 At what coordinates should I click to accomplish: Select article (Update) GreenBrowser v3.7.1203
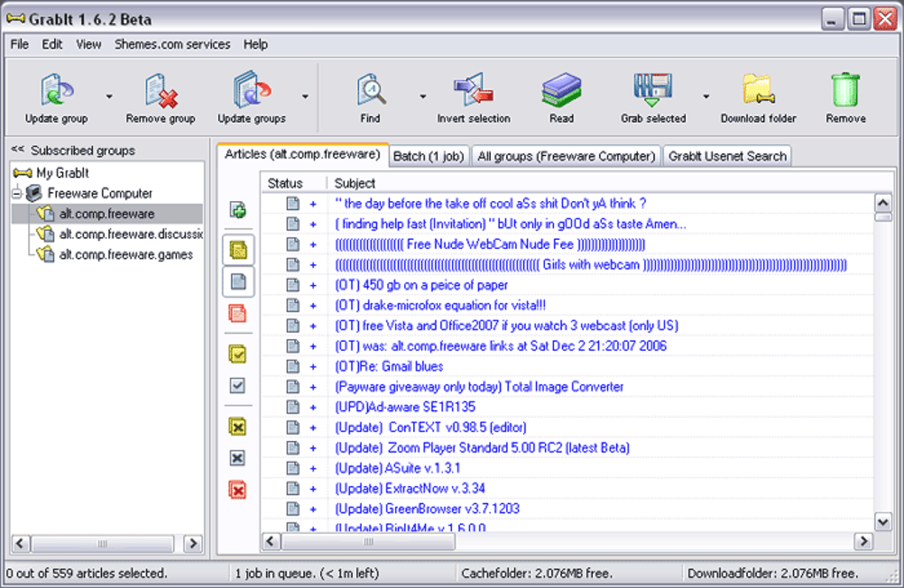(x=427, y=508)
